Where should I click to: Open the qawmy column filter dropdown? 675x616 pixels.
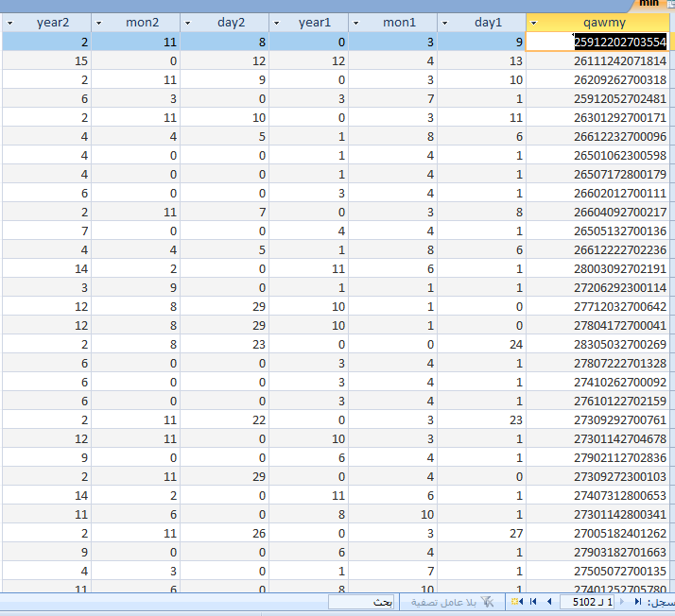coord(534,23)
